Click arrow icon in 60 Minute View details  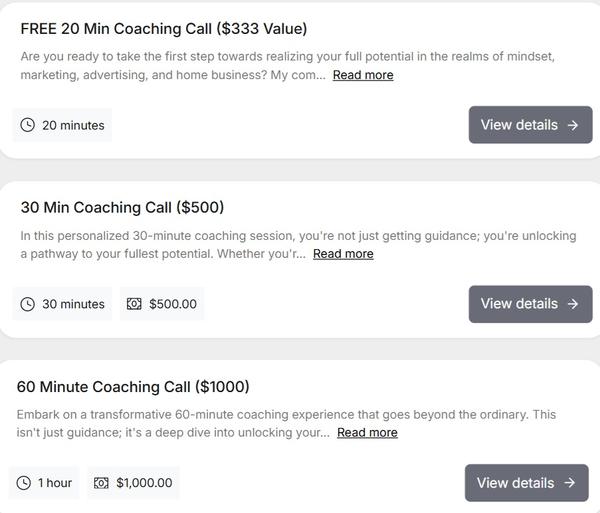pyautogui.click(x=570, y=483)
